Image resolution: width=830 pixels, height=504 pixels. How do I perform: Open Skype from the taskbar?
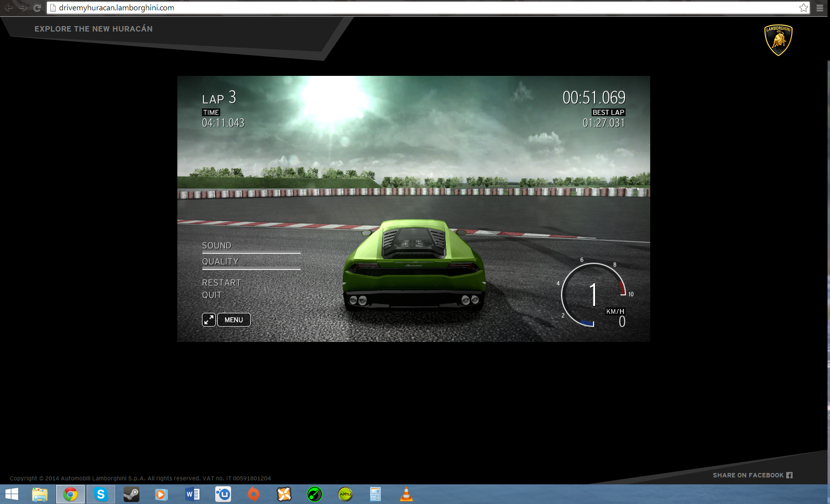[x=101, y=494]
